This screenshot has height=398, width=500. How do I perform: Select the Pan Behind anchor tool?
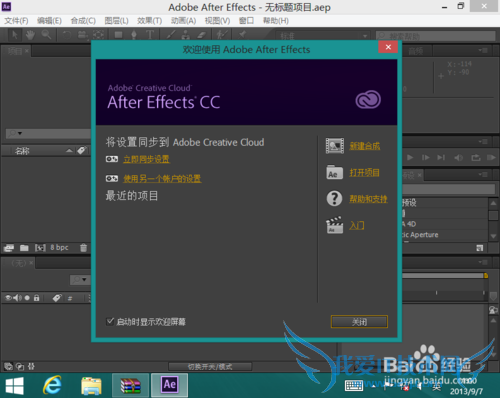tap(98, 35)
